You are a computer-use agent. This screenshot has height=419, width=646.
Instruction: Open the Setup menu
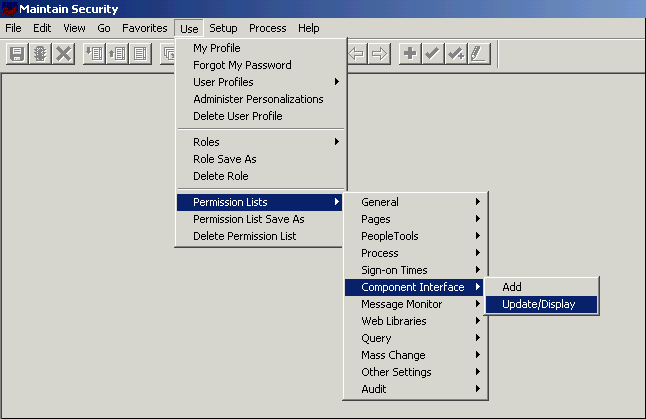(x=223, y=28)
